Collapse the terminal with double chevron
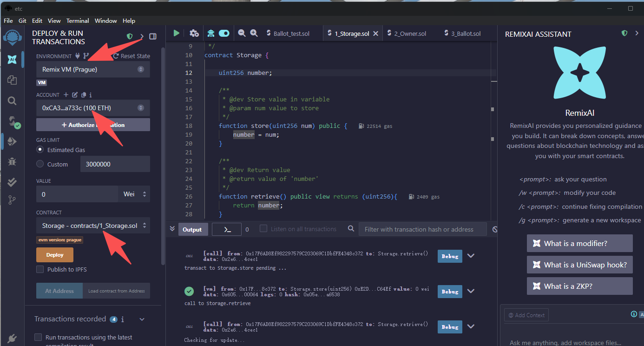 click(172, 229)
